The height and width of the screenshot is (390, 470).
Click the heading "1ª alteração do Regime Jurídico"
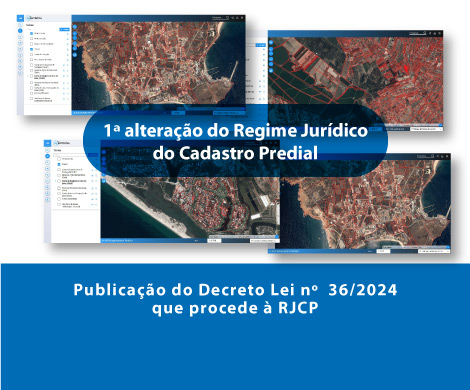[236, 130]
